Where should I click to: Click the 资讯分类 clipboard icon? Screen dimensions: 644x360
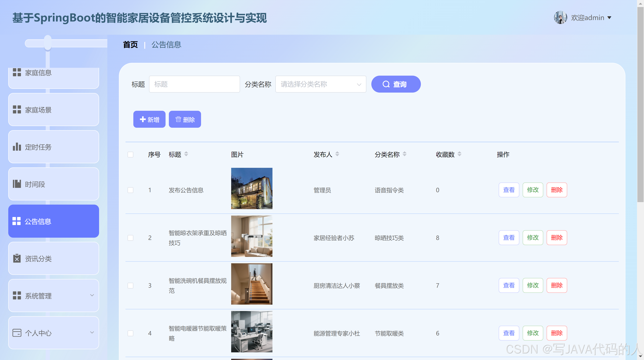click(17, 258)
